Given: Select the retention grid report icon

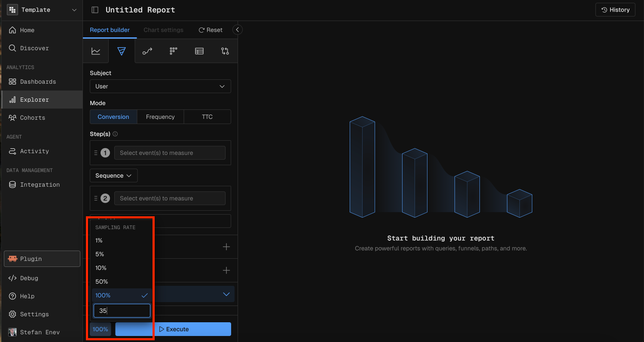Looking at the screenshot, I should pyautogui.click(x=173, y=51).
